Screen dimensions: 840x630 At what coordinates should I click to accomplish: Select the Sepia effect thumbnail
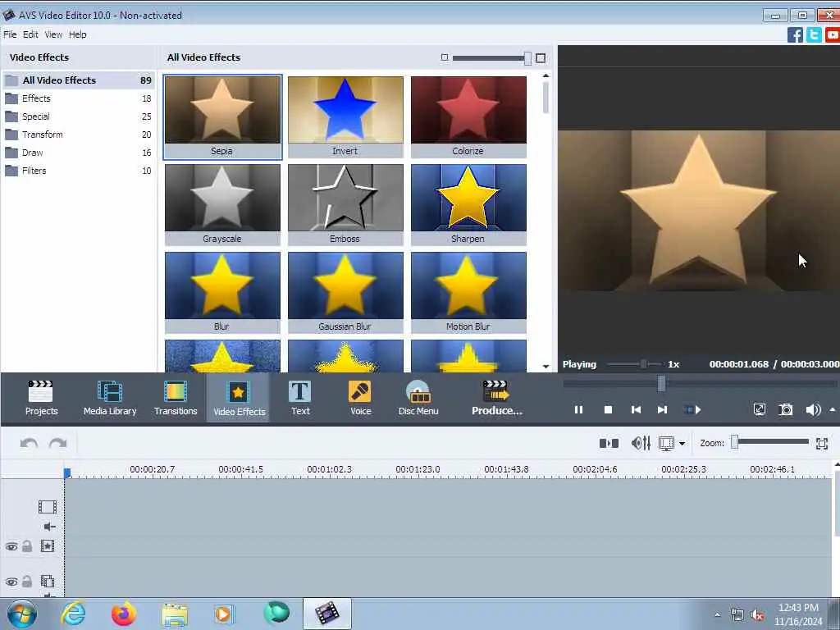click(222, 116)
